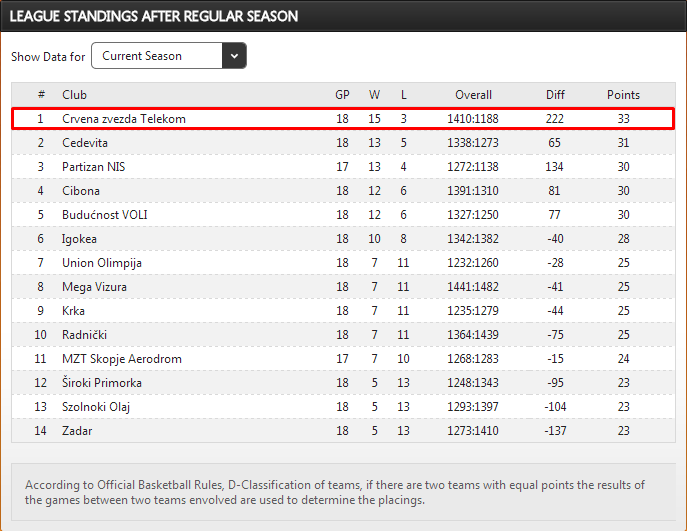
Task: Click the Cedevita club name
Action: (86, 143)
